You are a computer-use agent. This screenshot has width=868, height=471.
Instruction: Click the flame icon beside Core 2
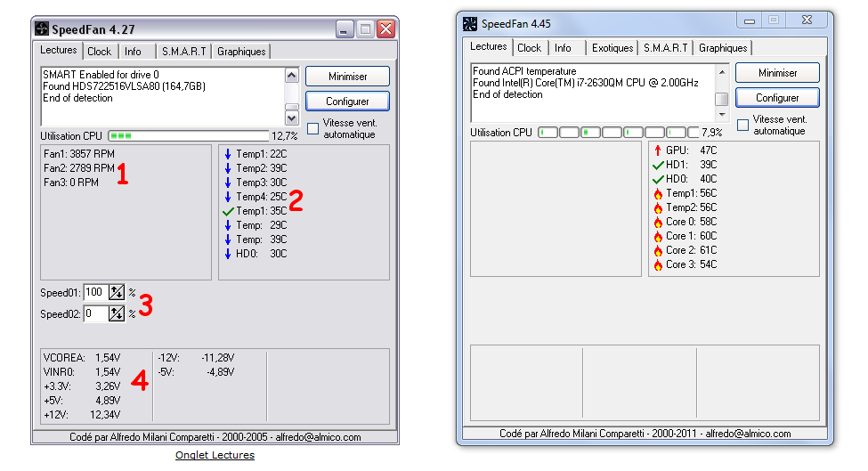658,250
